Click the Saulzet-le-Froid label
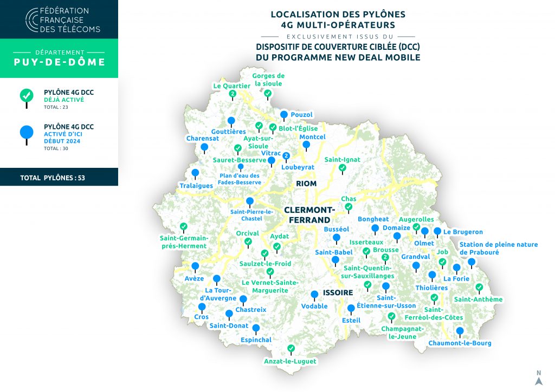Image resolution: width=555 pixels, height=392 pixels. pos(265,264)
